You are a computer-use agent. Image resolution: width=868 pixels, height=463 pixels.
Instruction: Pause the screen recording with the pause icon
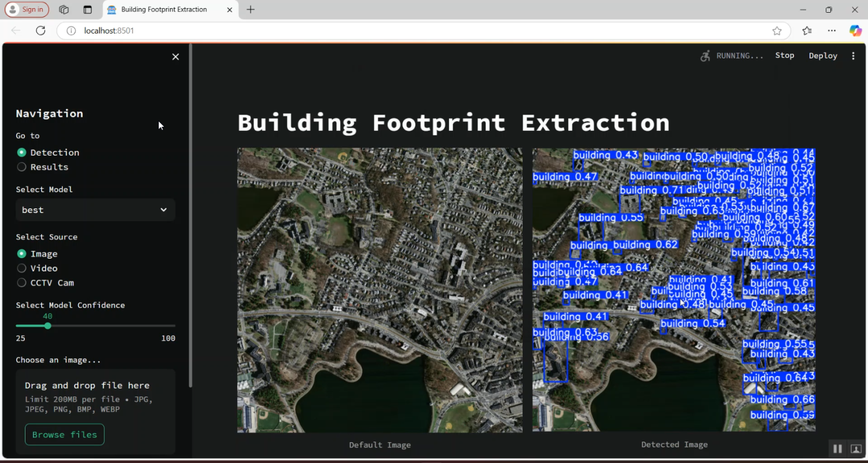click(837, 448)
